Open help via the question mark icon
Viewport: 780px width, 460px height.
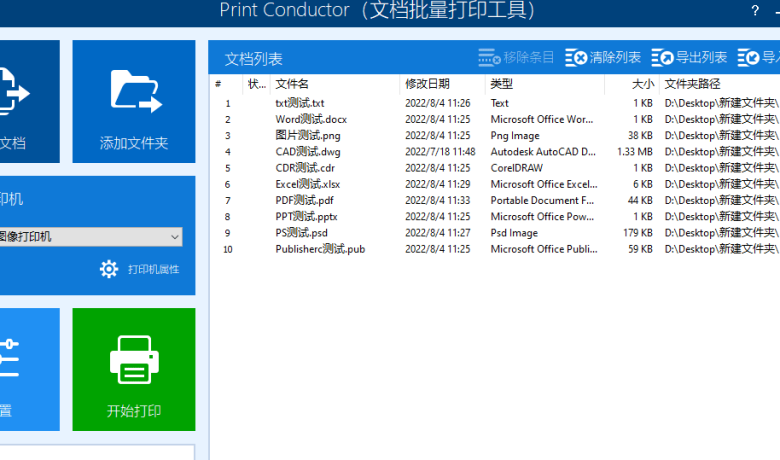click(755, 10)
